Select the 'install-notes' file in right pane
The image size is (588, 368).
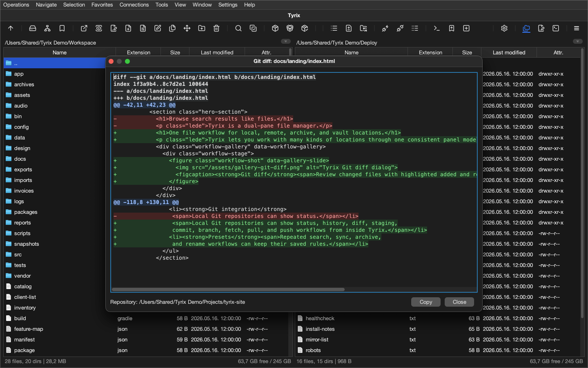pyautogui.click(x=437, y=329)
